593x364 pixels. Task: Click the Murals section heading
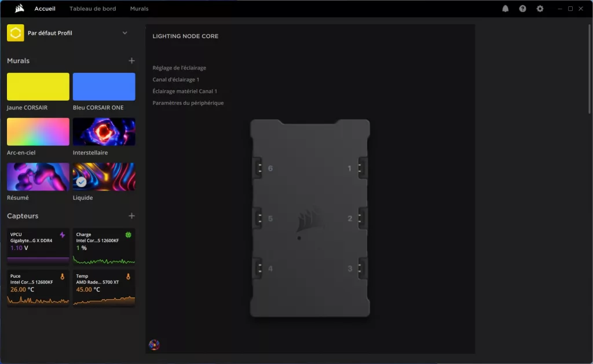[18, 61]
